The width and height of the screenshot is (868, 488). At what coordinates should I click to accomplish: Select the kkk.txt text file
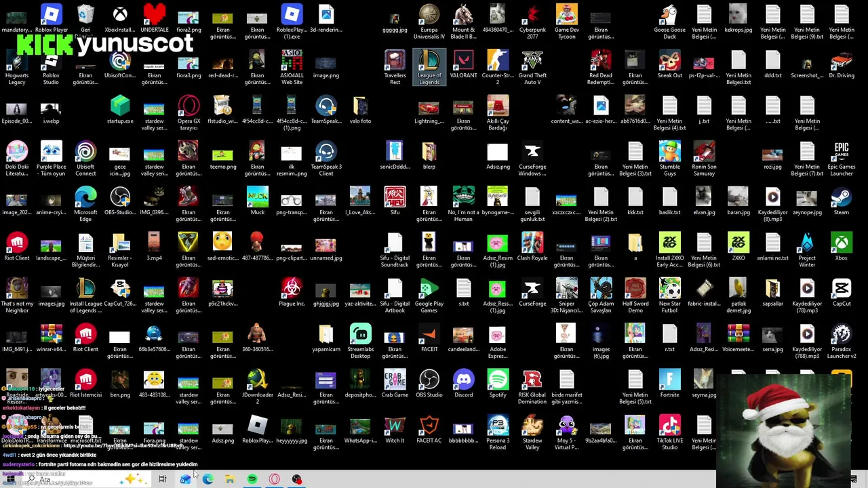(x=635, y=201)
